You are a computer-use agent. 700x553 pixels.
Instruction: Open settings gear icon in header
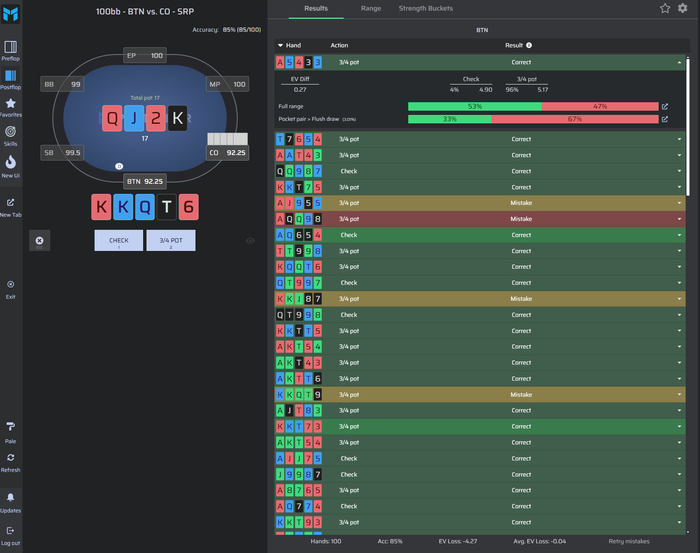coord(683,8)
